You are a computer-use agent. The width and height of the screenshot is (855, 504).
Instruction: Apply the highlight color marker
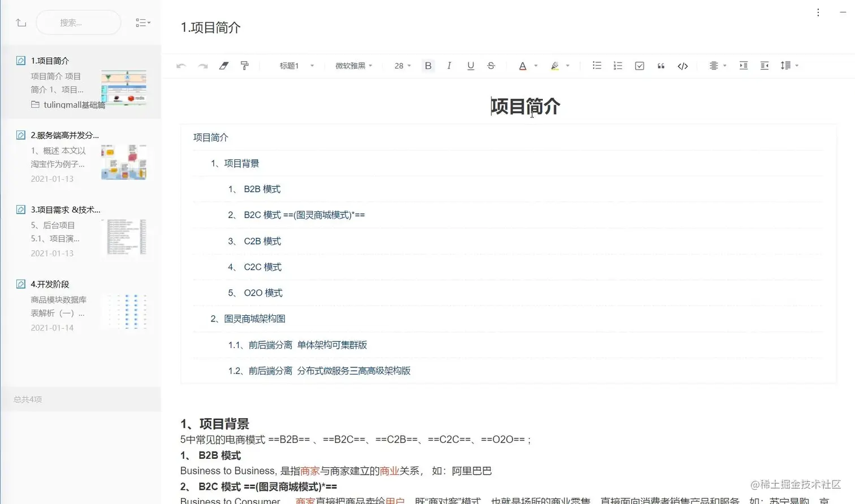click(x=555, y=66)
